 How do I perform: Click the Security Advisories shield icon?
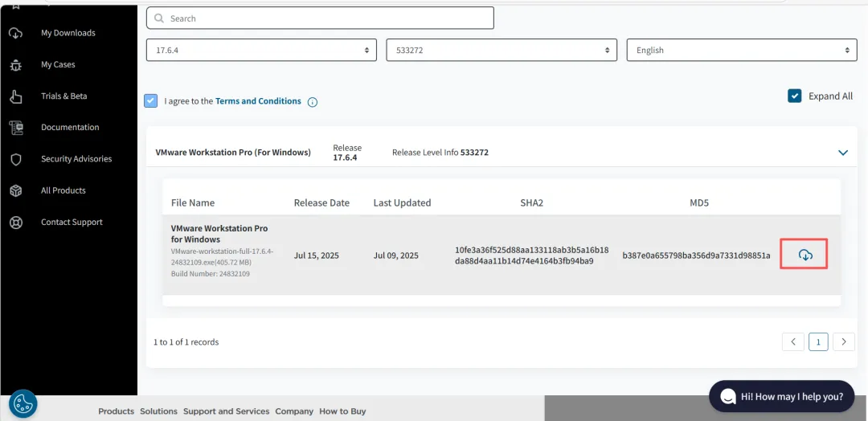tap(16, 159)
